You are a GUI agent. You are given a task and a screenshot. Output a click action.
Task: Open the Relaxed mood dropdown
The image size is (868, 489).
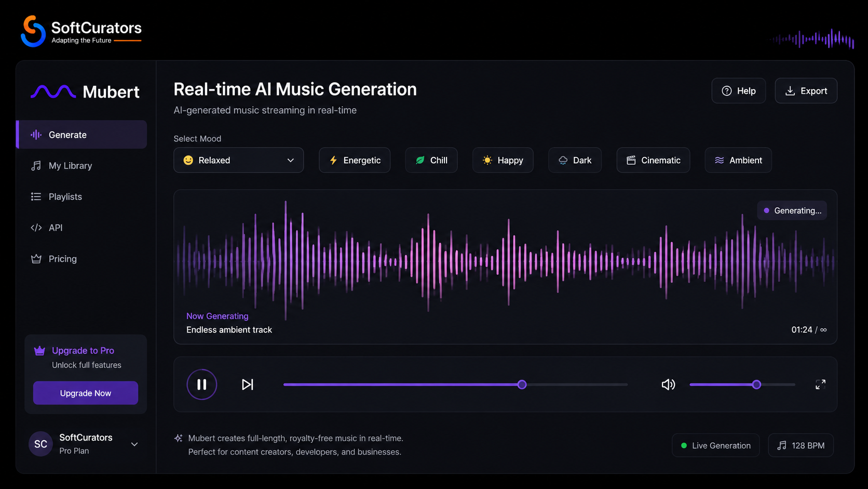click(239, 160)
